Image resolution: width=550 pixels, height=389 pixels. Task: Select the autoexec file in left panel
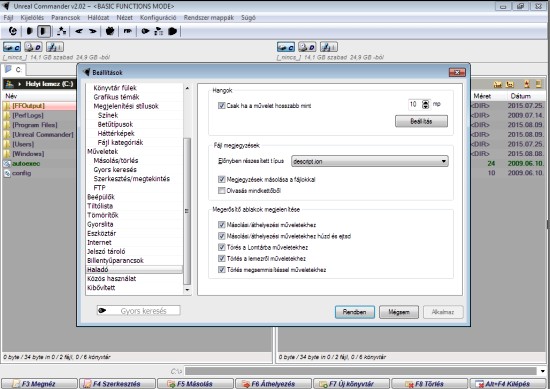tap(26, 163)
